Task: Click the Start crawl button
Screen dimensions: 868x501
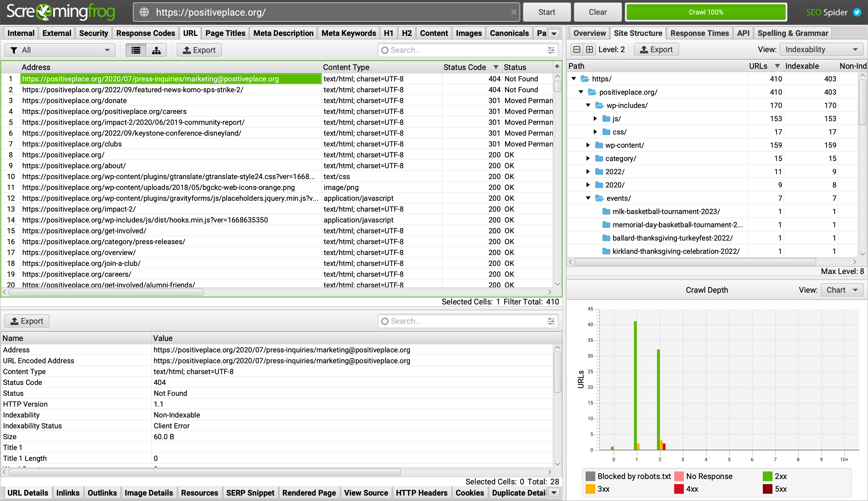Action: (547, 12)
